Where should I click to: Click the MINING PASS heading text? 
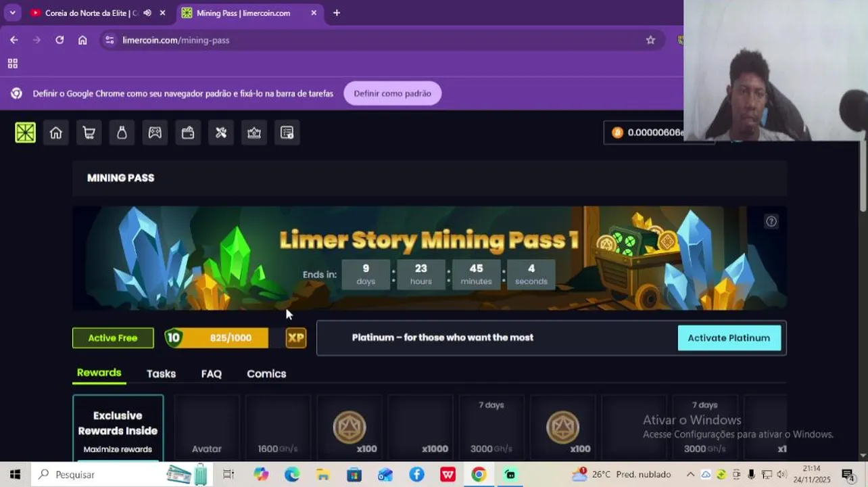pyautogui.click(x=120, y=178)
